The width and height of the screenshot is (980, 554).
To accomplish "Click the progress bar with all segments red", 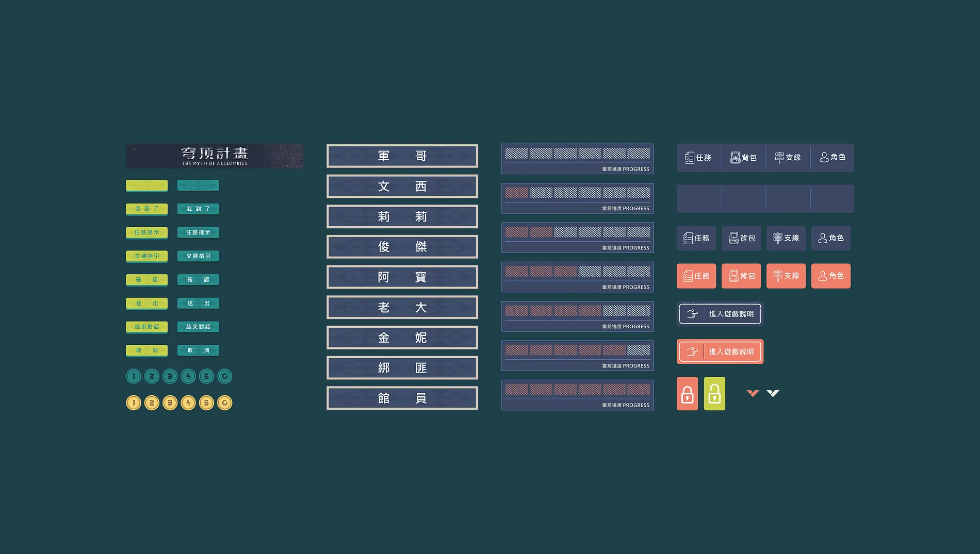I will (x=578, y=395).
